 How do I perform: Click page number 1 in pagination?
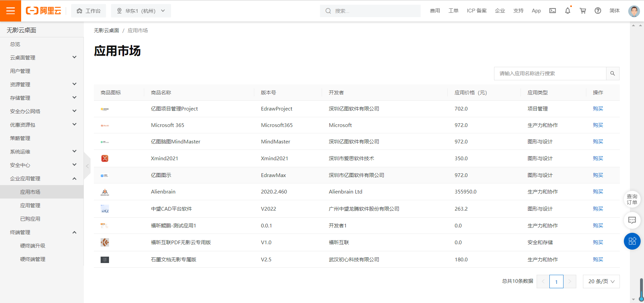click(556, 282)
